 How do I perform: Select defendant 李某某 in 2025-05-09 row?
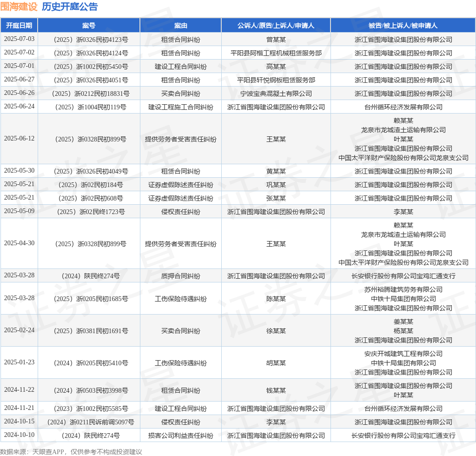(403, 211)
